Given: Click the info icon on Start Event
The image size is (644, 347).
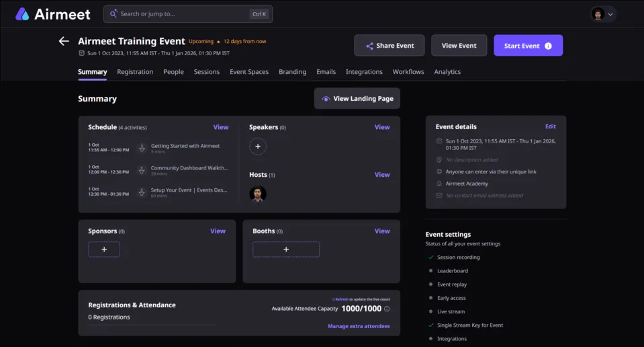Looking at the screenshot, I should pos(548,46).
